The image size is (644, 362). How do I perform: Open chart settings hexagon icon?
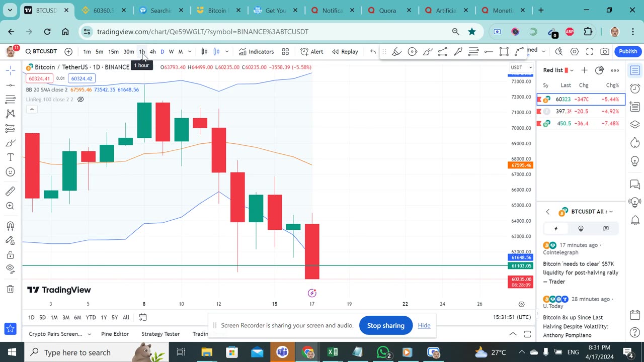[575, 51]
